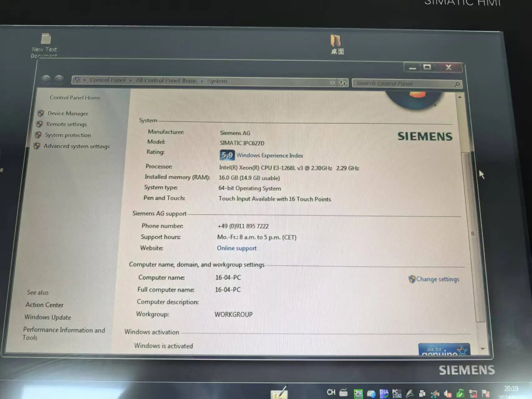Click the Back navigation button
This screenshot has width=532, height=399.
(46, 80)
